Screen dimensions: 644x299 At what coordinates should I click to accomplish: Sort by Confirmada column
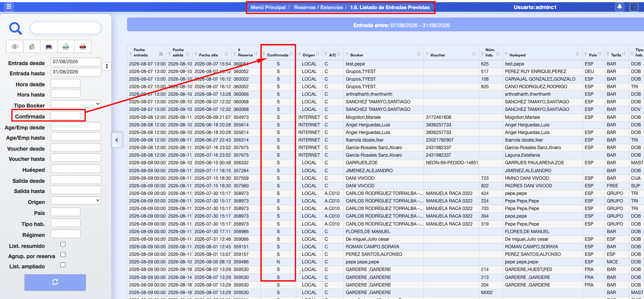click(x=291, y=54)
